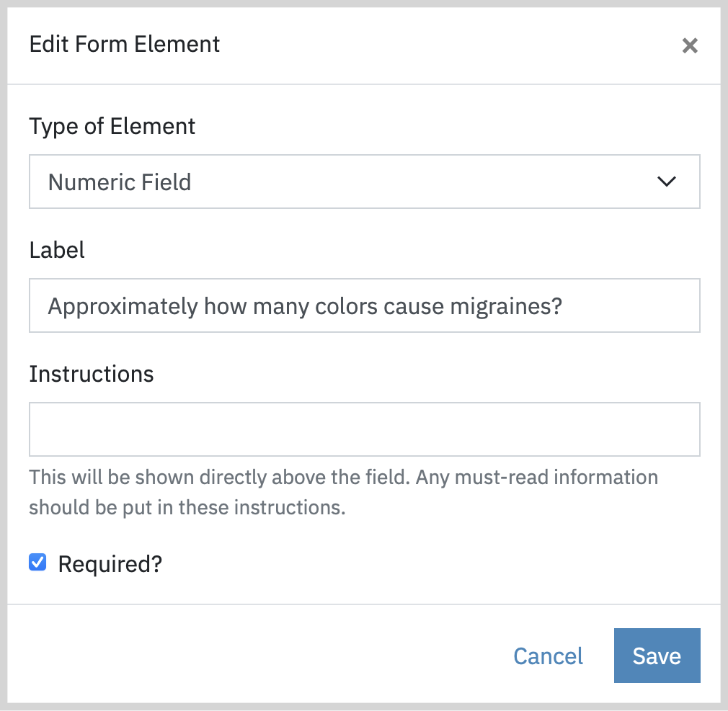The image size is (728, 711).
Task: Save the form element changes
Action: [657, 656]
